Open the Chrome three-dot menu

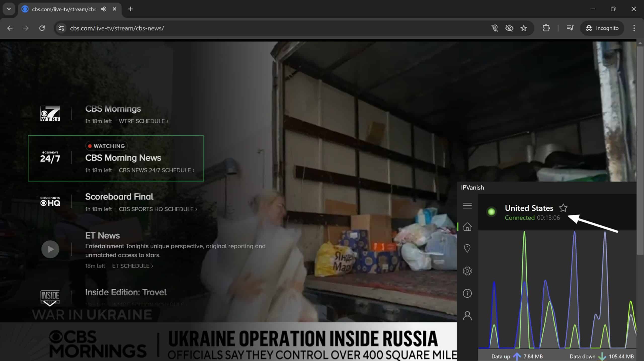[634, 28]
